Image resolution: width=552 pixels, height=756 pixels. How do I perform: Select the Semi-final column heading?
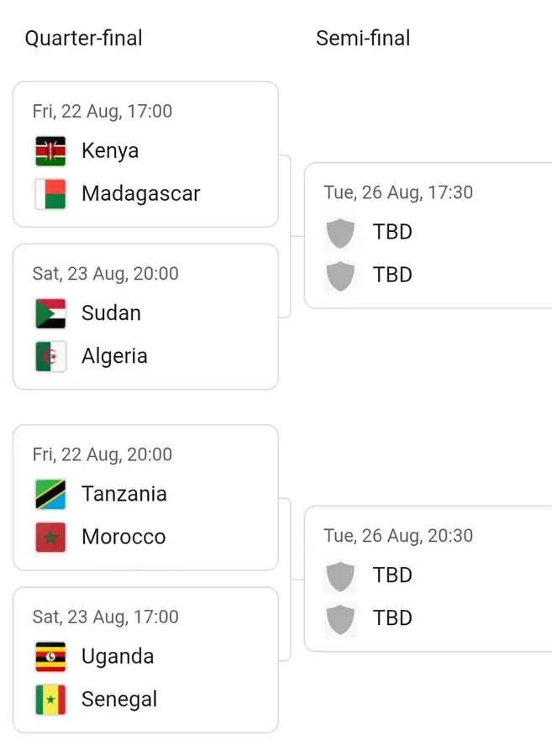click(x=363, y=38)
